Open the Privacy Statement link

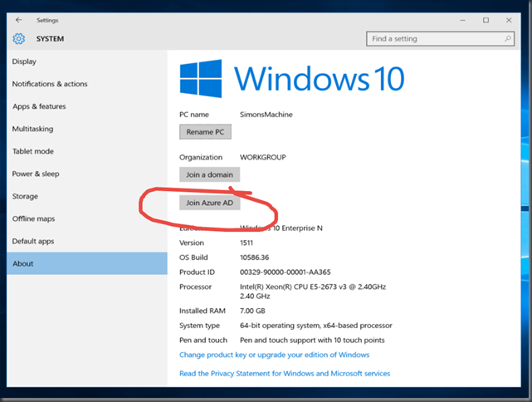click(285, 374)
